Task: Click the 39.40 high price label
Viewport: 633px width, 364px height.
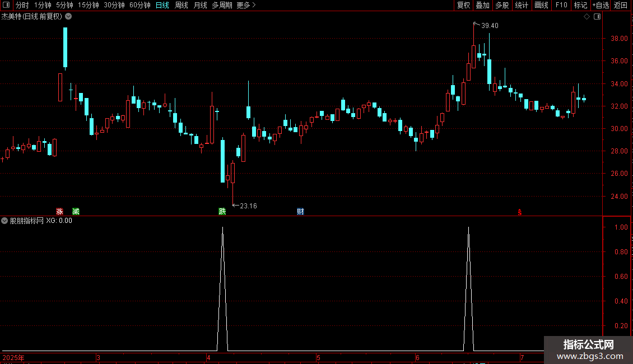Action: 490,26
